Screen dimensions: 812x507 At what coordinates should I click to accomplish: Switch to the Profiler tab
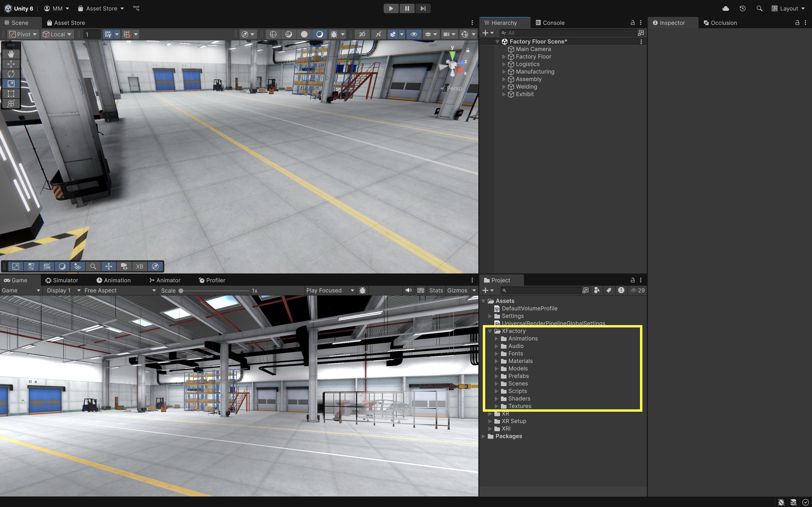tap(212, 280)
